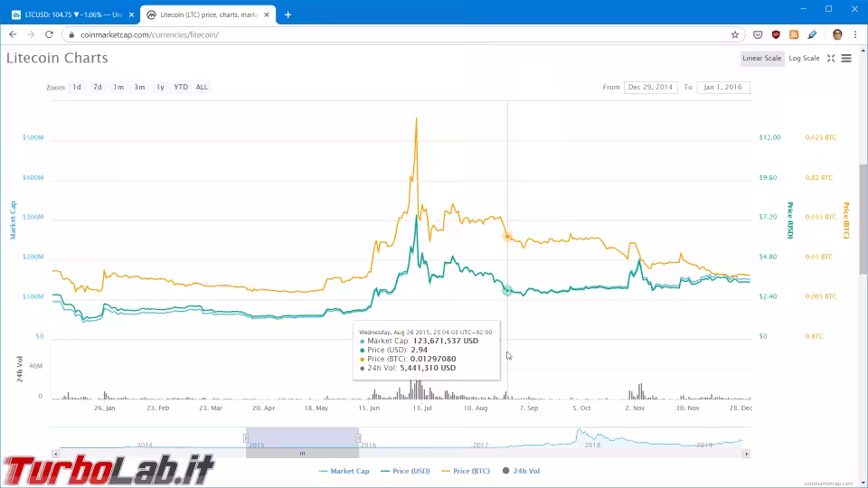Switch chart to Linear Scale

click(761, 58)
